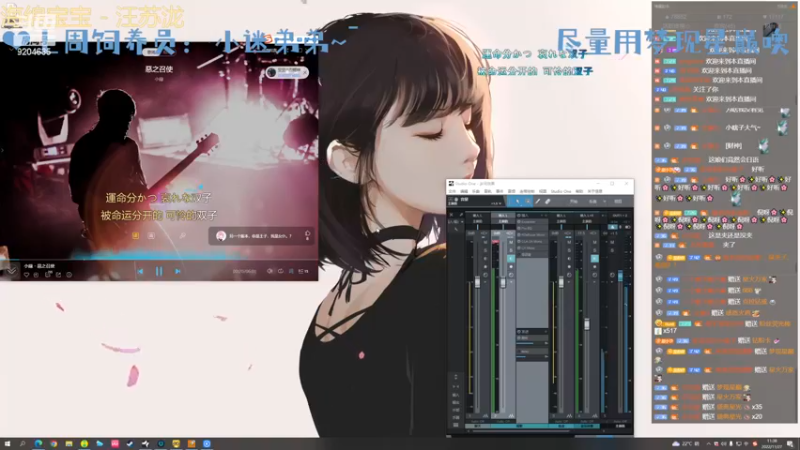Click the last text button in Studio One toolbar
This screenshot has width=800, height=450.
[618, 201]
